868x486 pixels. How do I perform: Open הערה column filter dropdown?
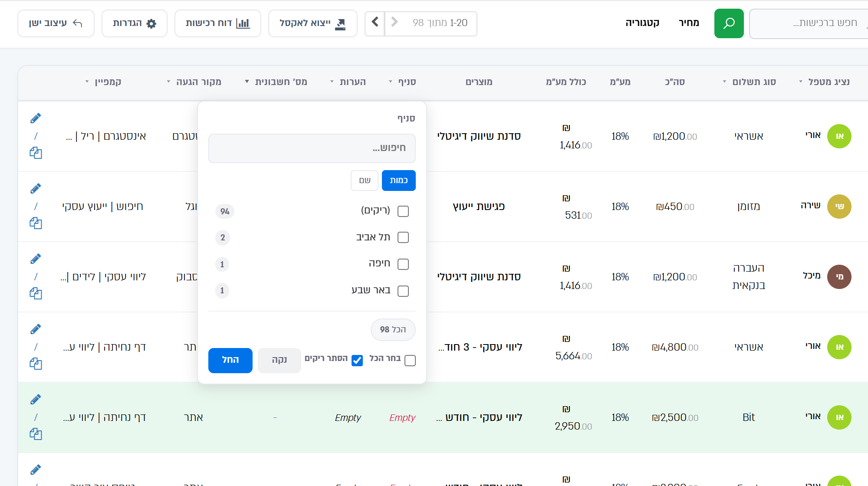[x=332, y=82]
